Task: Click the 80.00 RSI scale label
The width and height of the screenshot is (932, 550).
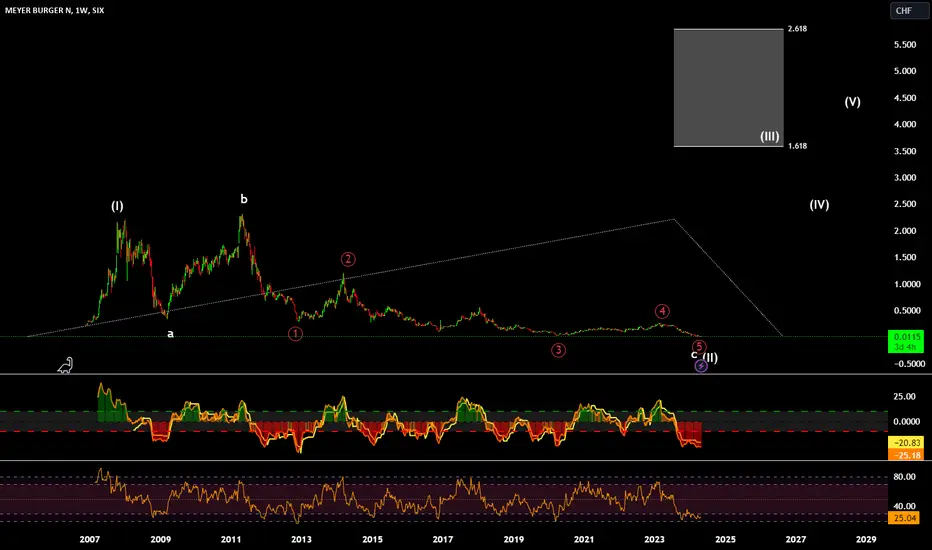Action: coord(904,477)
